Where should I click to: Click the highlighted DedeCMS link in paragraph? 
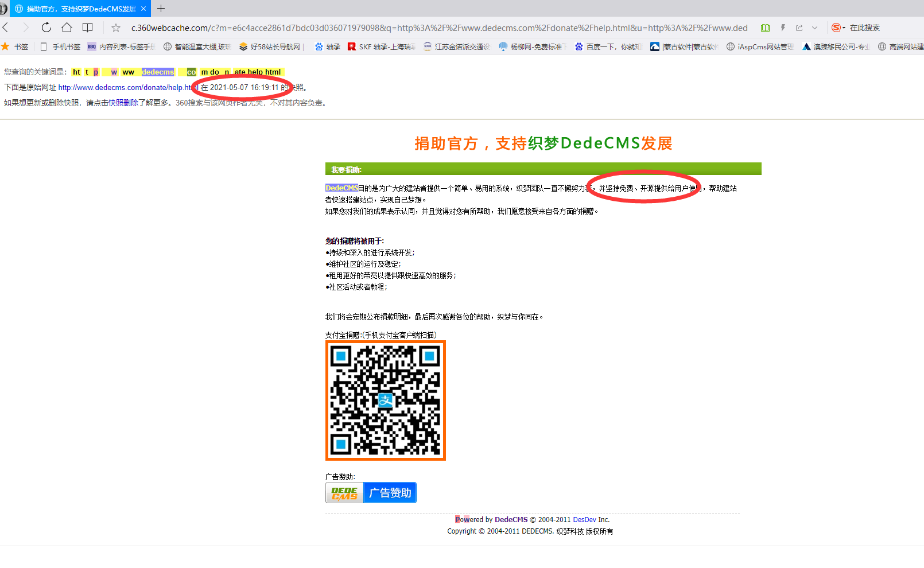click(x=341, y=188)
